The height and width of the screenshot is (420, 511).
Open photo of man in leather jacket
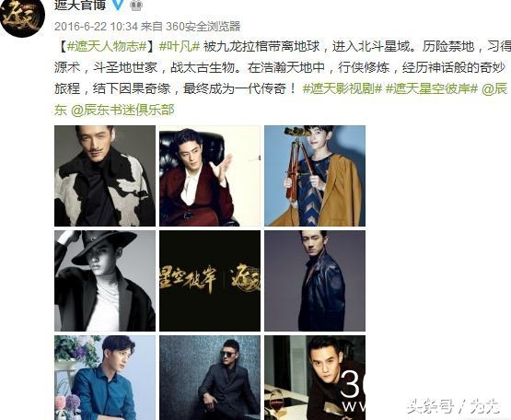(315, 281)
